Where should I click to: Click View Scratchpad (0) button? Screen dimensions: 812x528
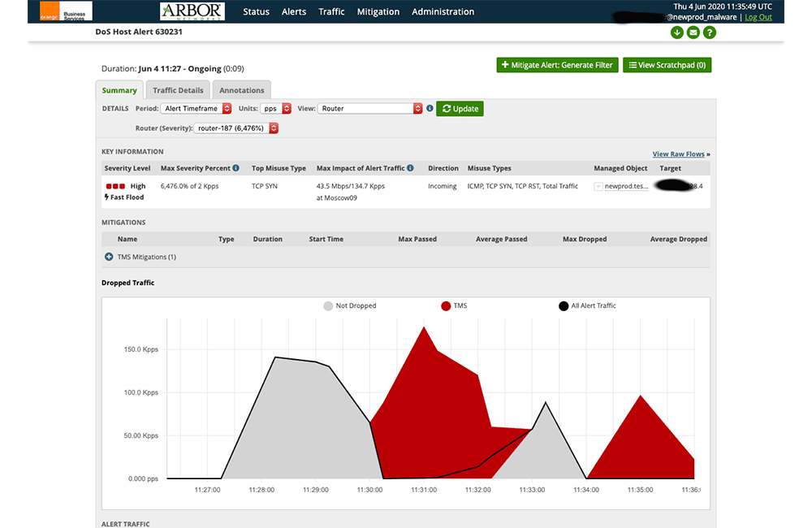tap(667, 65)
